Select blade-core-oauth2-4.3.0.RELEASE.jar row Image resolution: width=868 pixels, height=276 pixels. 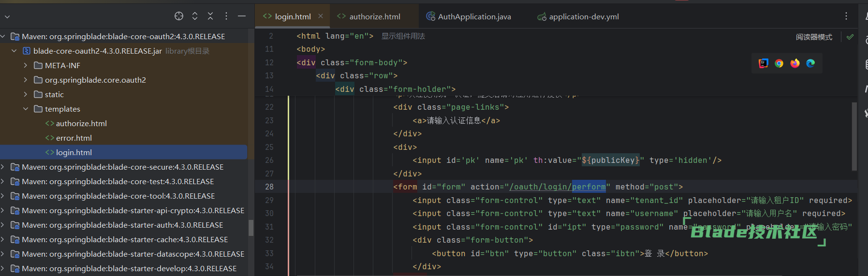coord(124,51)
